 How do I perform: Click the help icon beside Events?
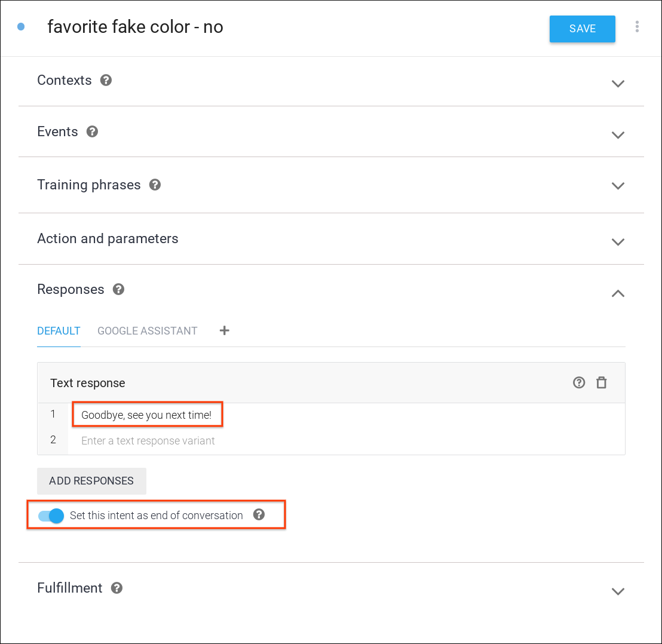point(92,131)
